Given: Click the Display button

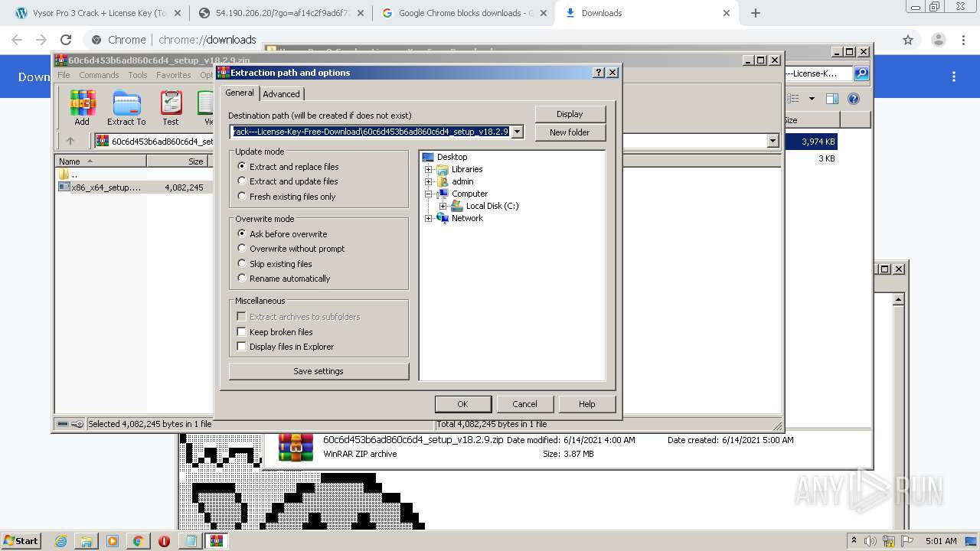Looking at the screenshot, I should 570,114.
